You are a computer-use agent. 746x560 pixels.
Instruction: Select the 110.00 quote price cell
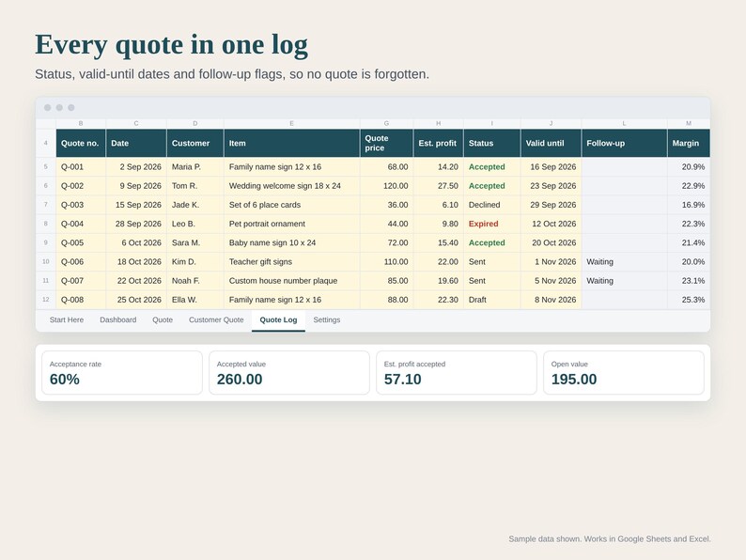(x=386, y=262)
